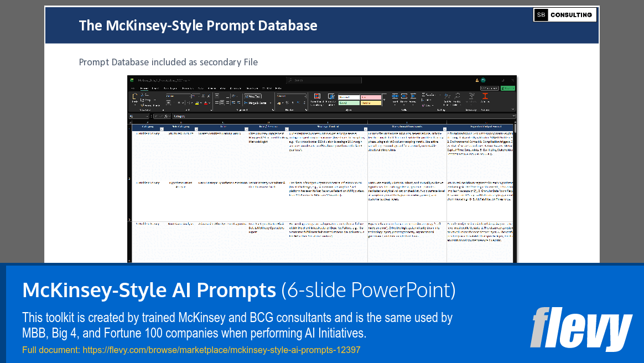This screenshot has height=363, width=644.
Task: Open the flevy.com full document link
Action: point(221,350)
